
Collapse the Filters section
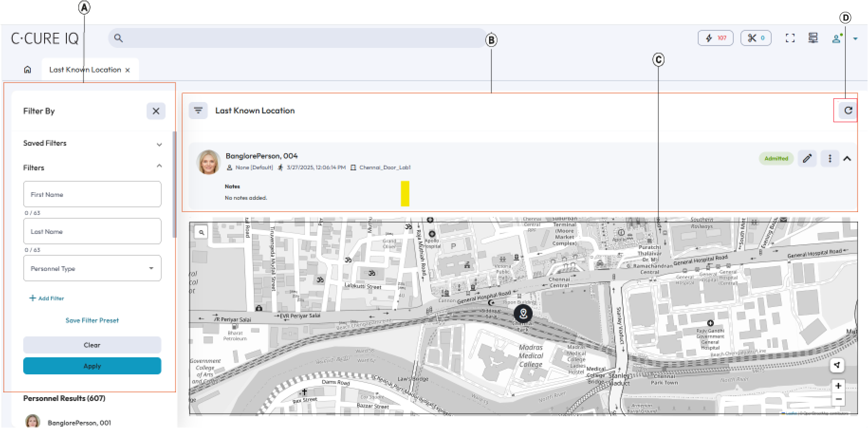[x=159, y=167]
